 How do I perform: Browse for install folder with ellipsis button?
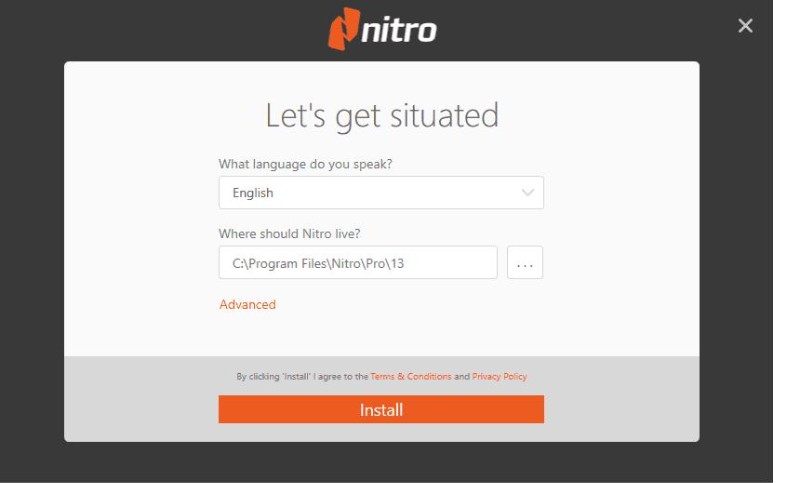pos(525,263)
